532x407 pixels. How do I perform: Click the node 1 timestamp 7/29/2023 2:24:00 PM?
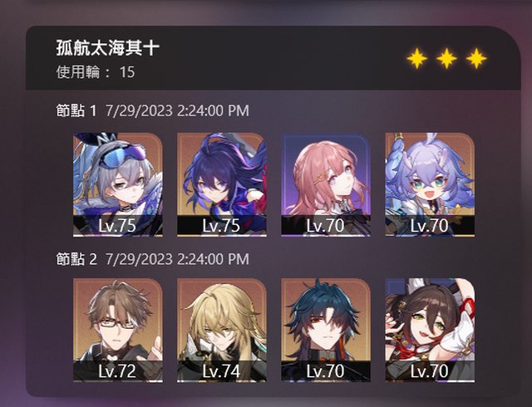click(177, 110)
